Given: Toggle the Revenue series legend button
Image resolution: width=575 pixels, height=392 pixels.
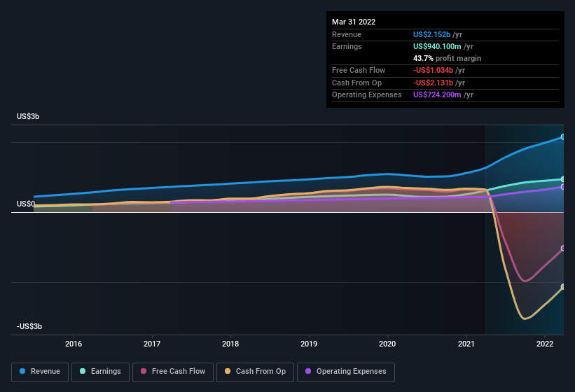Looking at the screenshot, I should coord(40,372).
